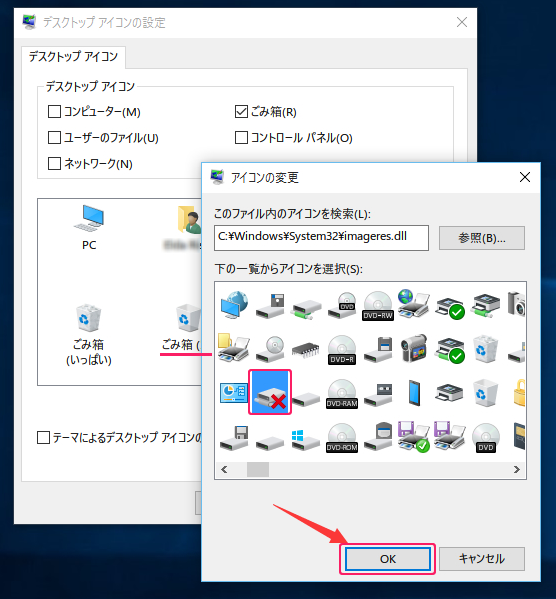Click the icon list left scroll arrow
Image resolution: width=556 pixels, height=599 pixels.
click(224, 469)
